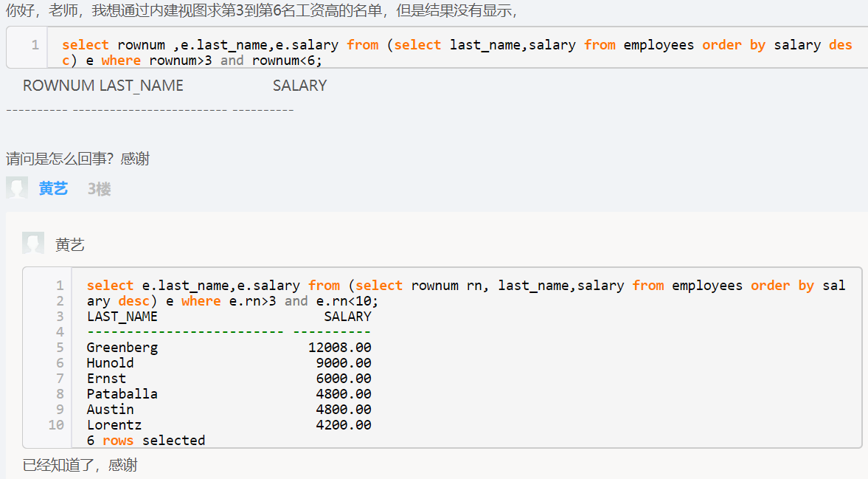This screenshot has width=868, height=479.
Task: Click the 黄艺 name inside the reply box
Action: click(70, 245)
